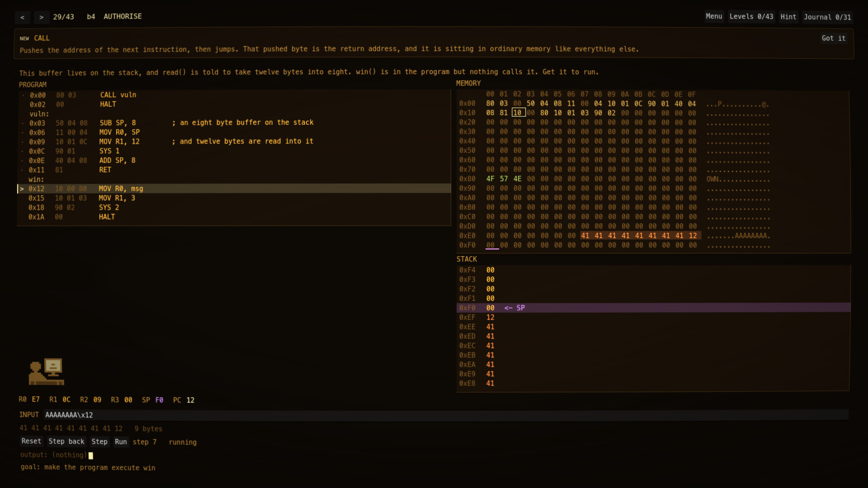Click the Step back button
868x488 pixels.
(x=66, y=441)
